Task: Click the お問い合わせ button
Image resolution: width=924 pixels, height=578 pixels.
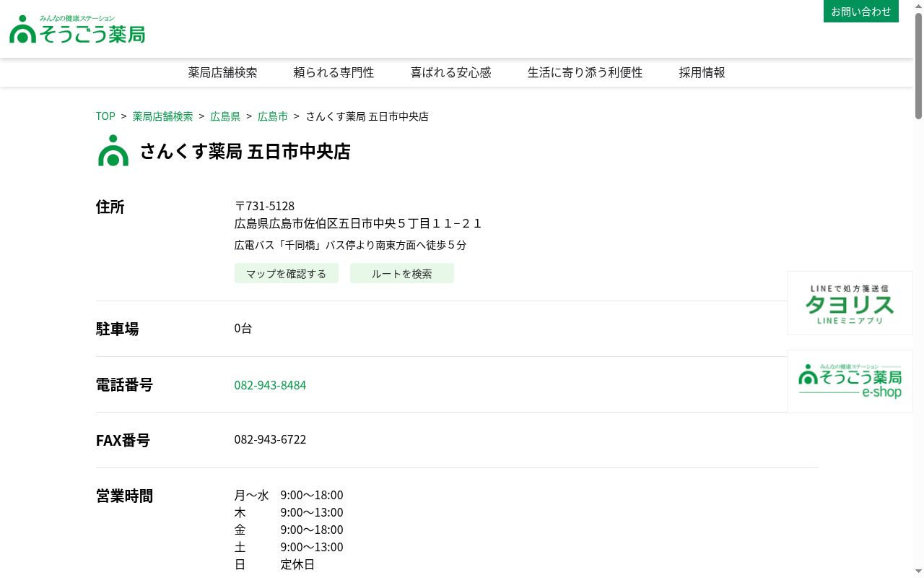Action: click(860, 12)
